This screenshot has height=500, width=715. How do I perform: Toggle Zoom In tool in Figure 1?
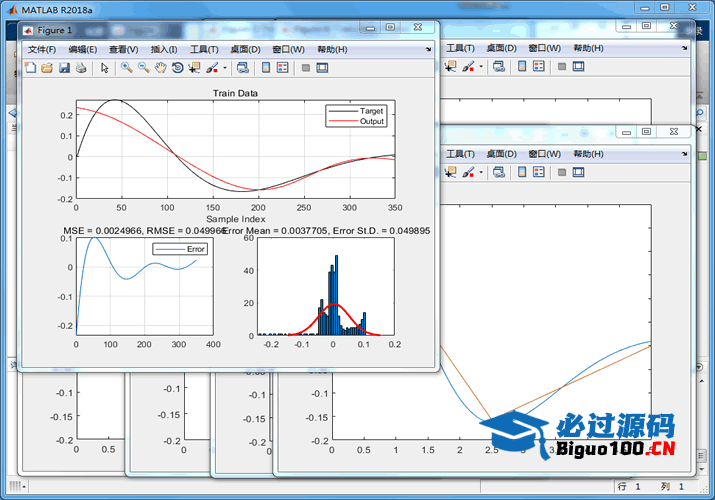click(x=126, y=68)
